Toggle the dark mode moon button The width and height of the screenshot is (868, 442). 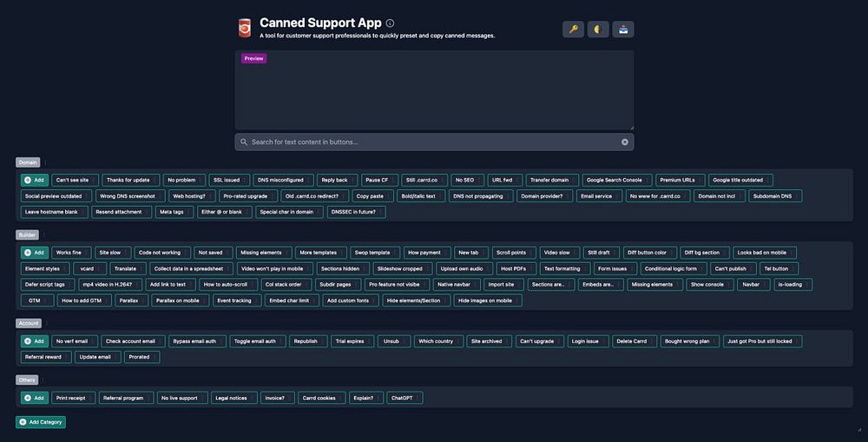[598, 30]
